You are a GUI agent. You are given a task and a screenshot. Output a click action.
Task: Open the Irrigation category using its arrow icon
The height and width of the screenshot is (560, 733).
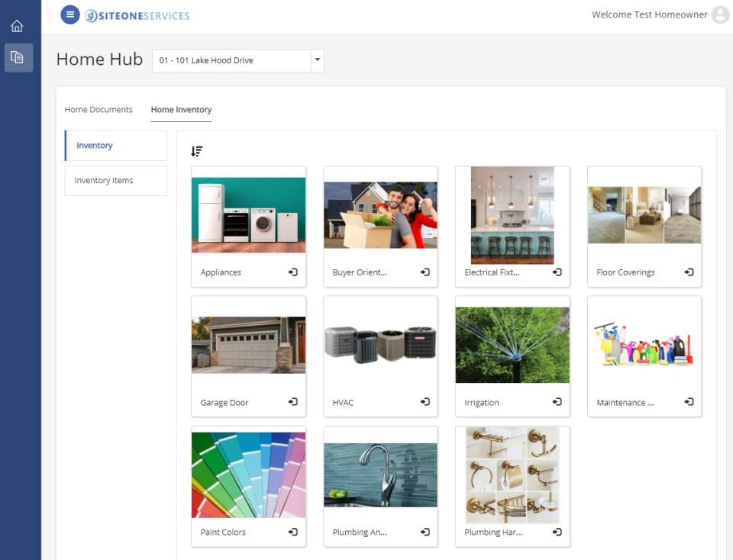pos(557,402)
